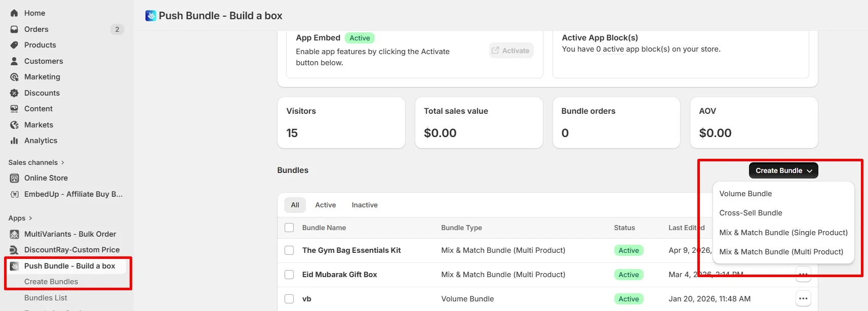The image size is (868, 311).
Task: Tick the select-all bundles checkbox
Action: tap(289, 228)
